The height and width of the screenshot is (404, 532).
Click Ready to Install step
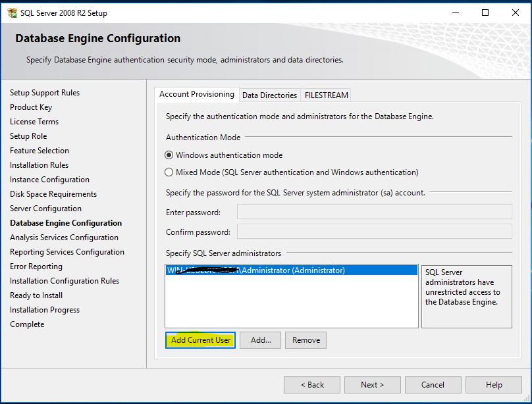(36, 295)
